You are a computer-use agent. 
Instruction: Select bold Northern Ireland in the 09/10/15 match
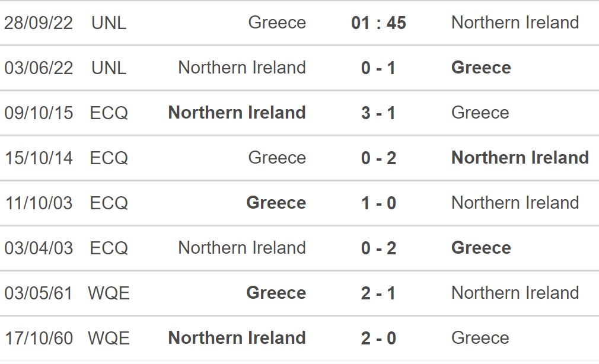click(x=237, y=113)
